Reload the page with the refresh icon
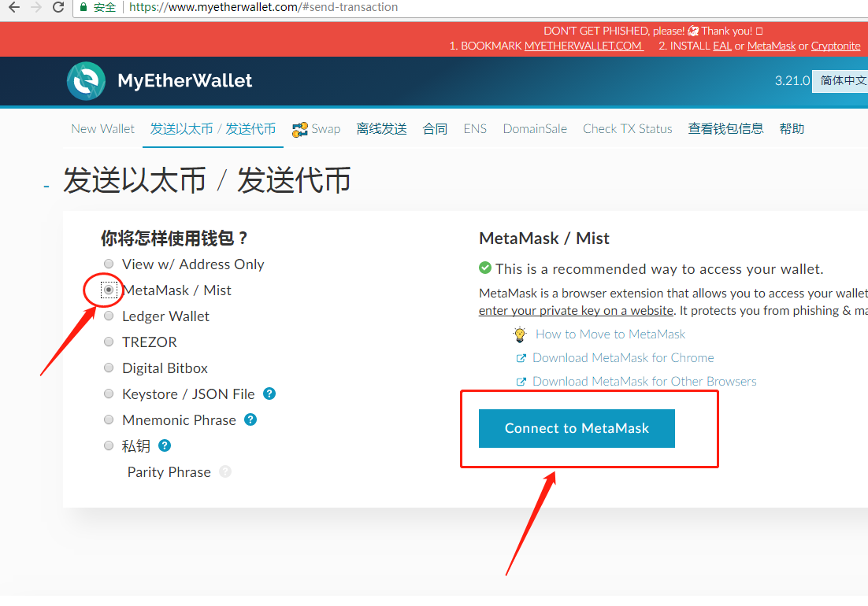Image resolution: width=868 pixels, height=606 pixels. pos(58,7)
